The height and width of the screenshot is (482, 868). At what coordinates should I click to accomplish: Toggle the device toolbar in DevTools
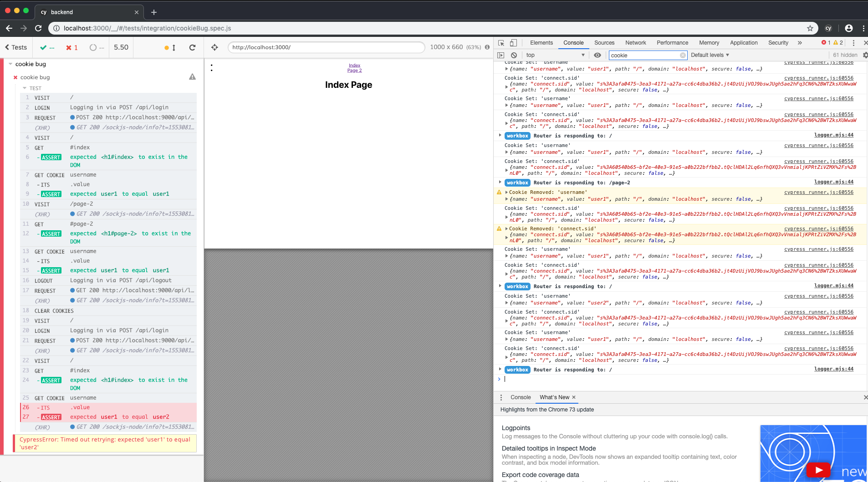(513, 42)
